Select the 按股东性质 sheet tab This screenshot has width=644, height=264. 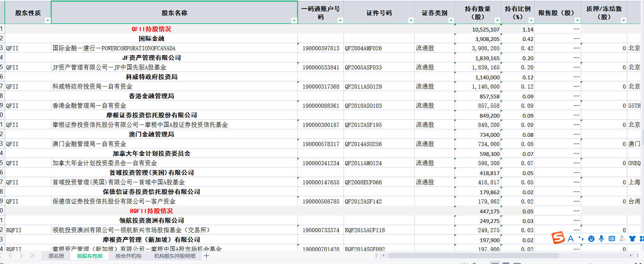point(90,256)
